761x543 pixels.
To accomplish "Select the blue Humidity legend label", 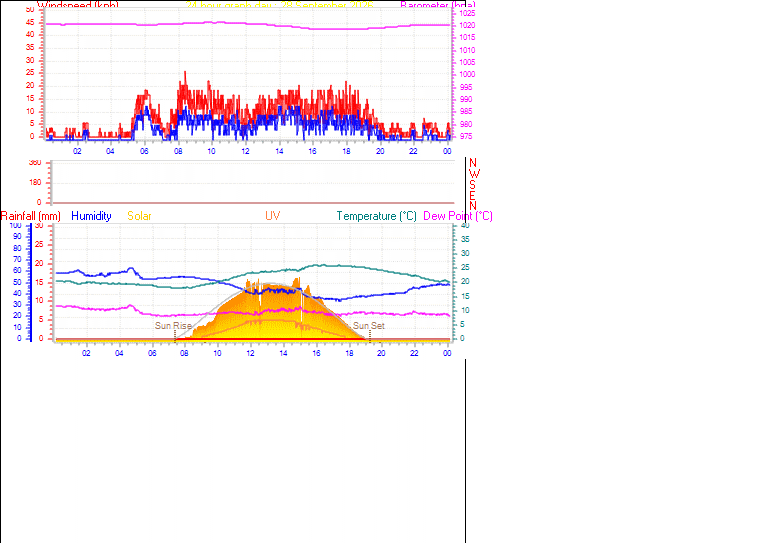I will (91, 216).
